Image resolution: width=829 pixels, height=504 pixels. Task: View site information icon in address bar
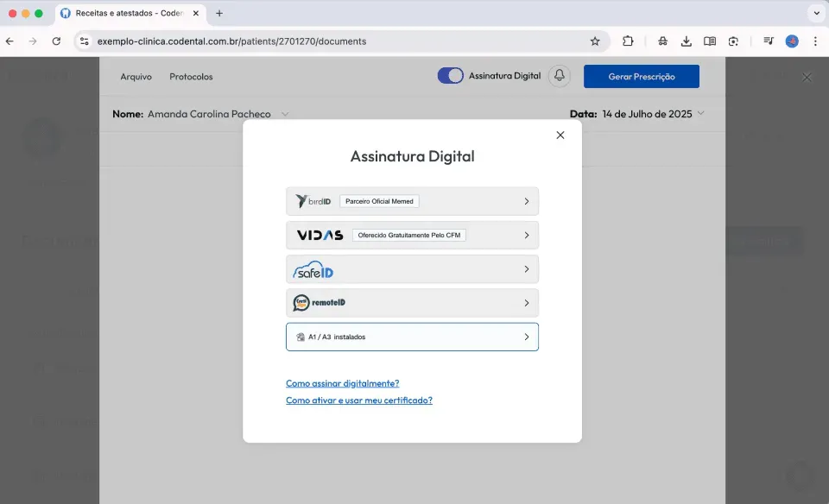(84, 41)
